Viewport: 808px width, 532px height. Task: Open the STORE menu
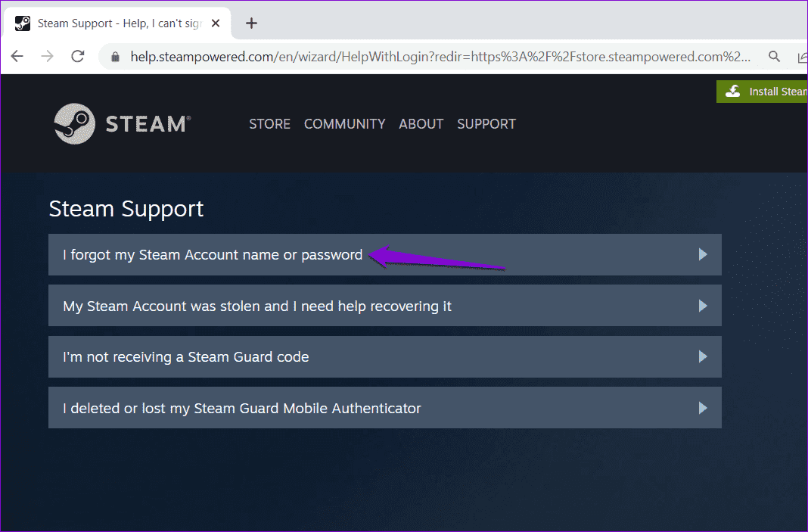pos(269,123)
